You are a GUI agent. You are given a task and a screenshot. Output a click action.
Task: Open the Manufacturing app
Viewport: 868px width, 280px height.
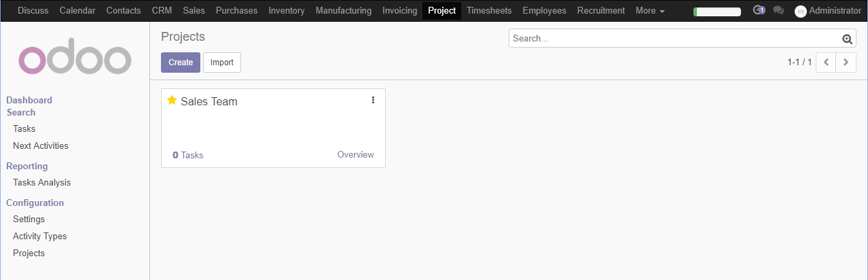click(344, 10)
